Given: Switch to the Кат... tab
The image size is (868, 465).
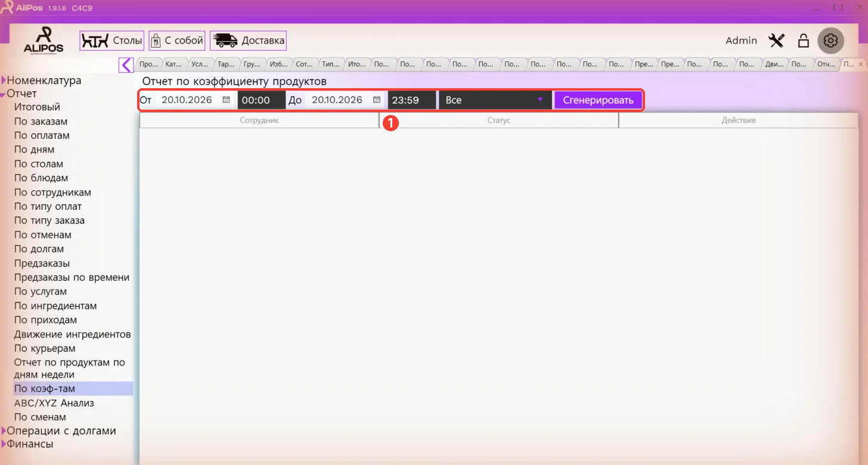Looking at the screenshot, I should click(175, 64).
